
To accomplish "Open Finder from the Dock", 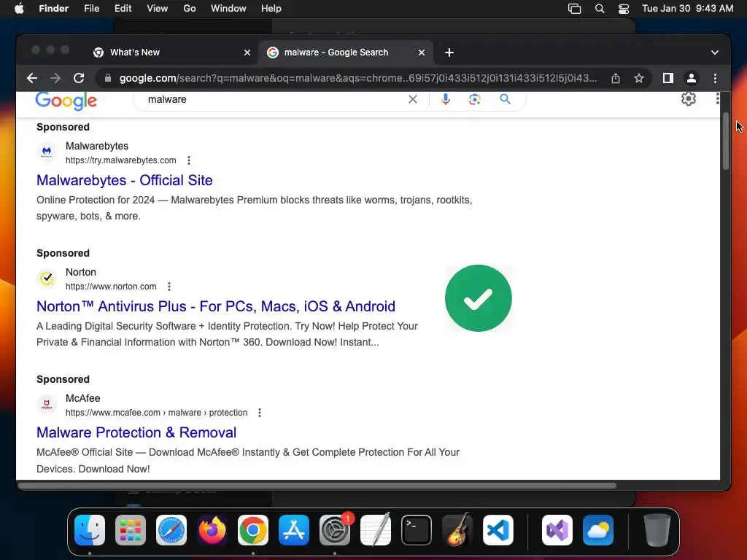I will click(90, 530).
